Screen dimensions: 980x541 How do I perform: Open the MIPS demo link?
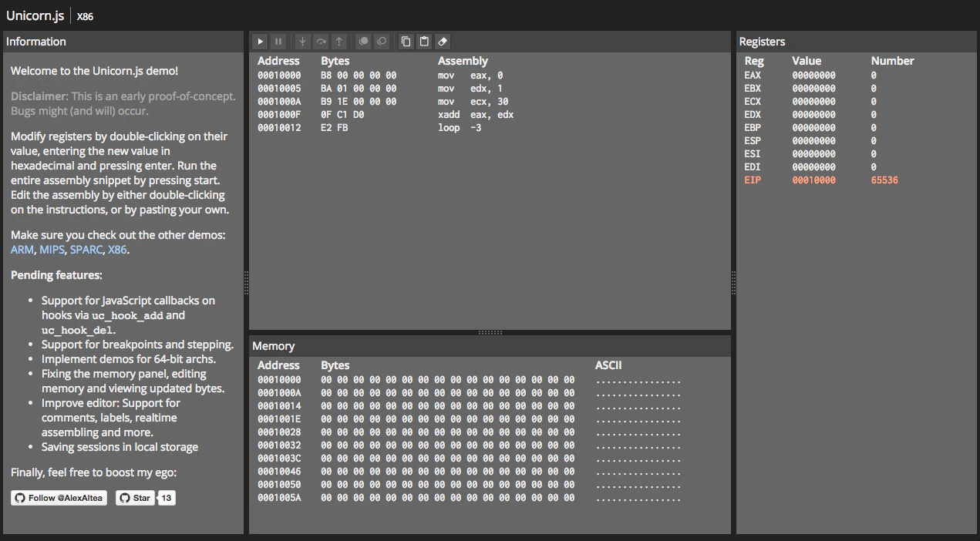52,249
